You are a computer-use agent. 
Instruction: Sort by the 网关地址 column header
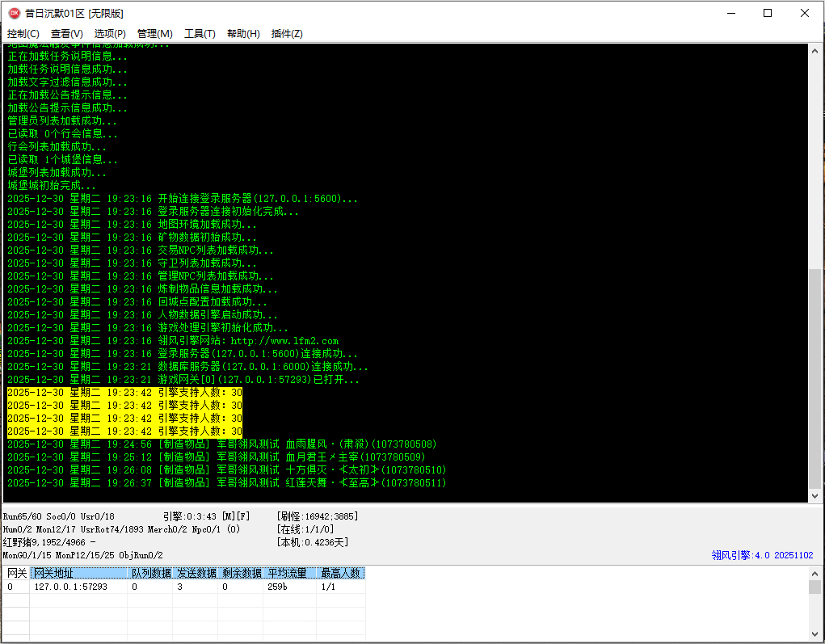79,573
